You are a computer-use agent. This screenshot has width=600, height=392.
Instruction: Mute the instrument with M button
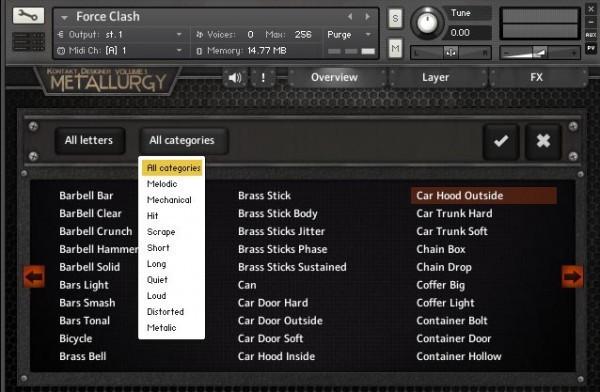395,48
